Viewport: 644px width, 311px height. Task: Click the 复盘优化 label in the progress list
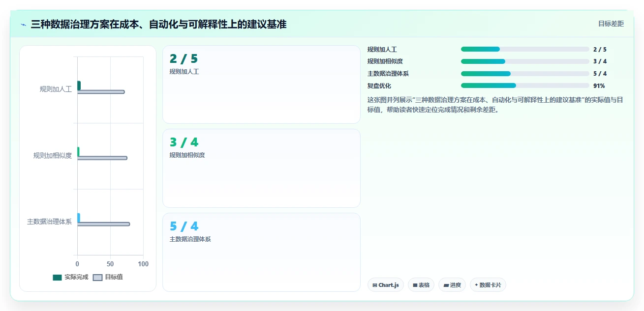click(x=379, y=85)
